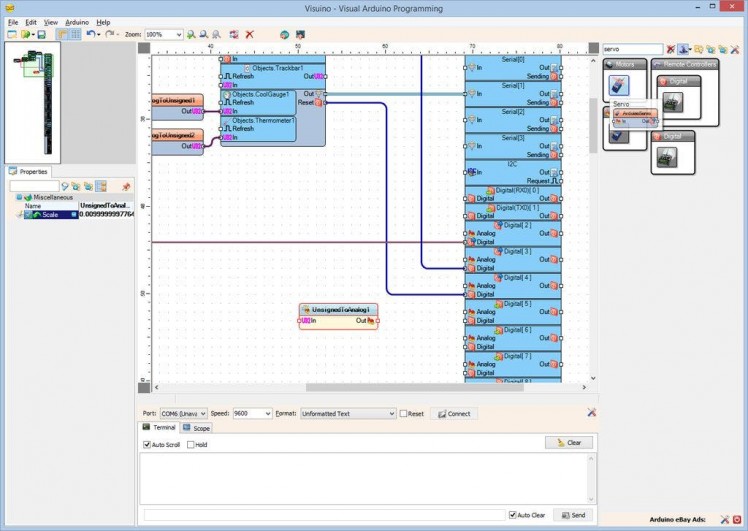
Task: Enable the Hold checkbox
Action: click(191, 444)
